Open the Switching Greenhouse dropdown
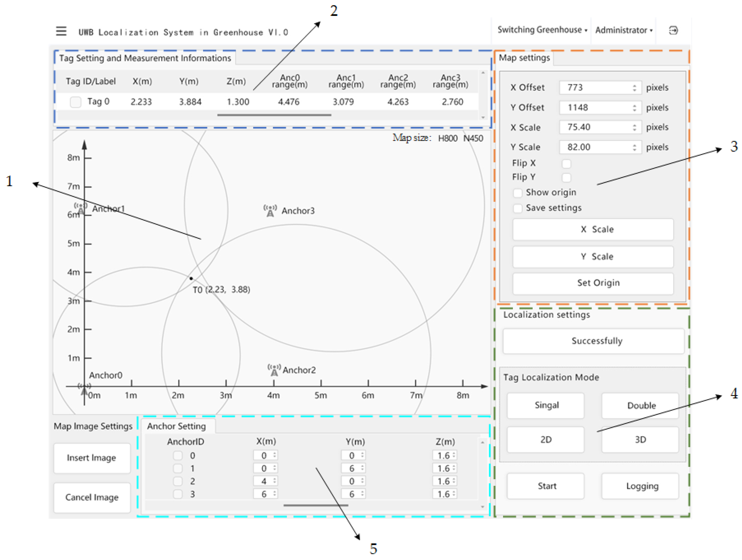Image resolution: width=742 pixels, height=560 pixels. (x=542, y=30)
